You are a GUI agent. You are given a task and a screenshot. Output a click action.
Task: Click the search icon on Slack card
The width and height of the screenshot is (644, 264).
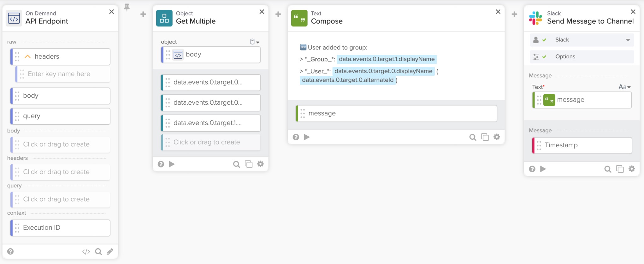(x=607, y=169)
